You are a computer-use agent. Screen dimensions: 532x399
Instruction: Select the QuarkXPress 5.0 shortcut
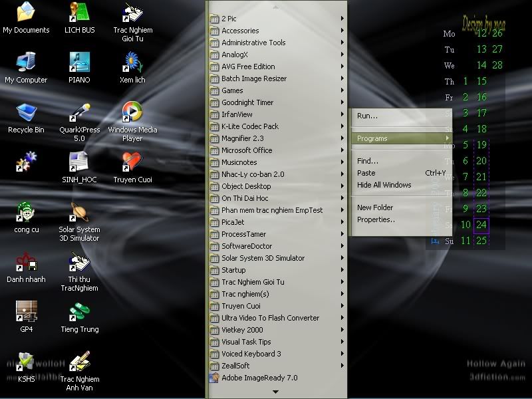point(80,112)
